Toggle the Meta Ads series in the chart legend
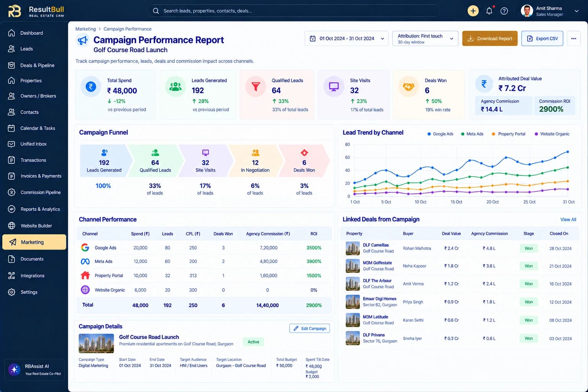The image size is (588, 392). coord(472,134)
